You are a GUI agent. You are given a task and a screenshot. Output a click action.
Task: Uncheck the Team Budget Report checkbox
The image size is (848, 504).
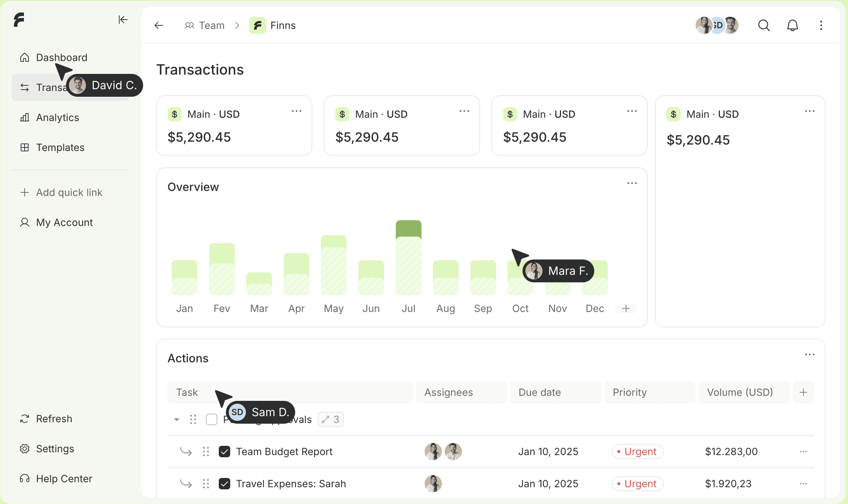tap(224, 452)
